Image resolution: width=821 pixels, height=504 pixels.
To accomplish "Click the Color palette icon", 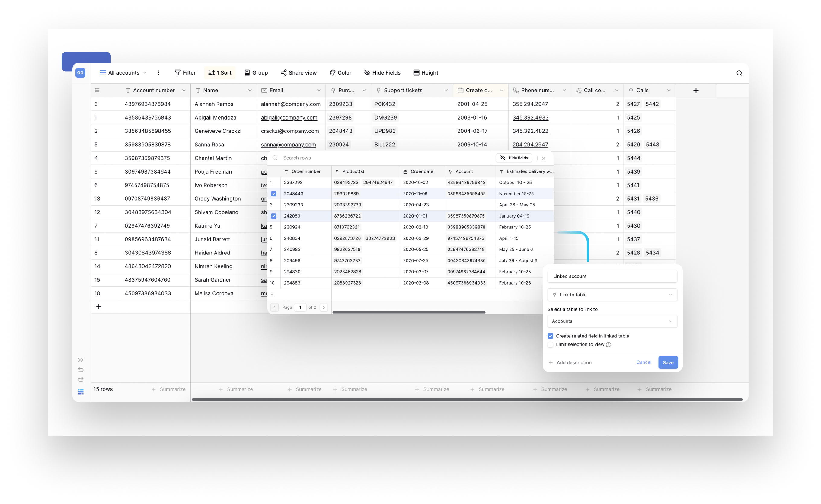I will 332,73.
